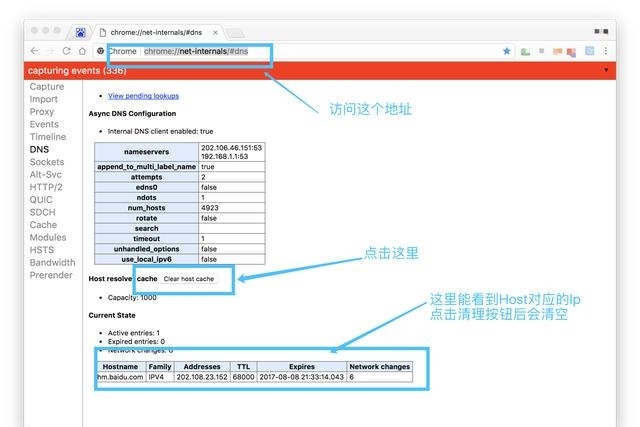The image size is (640, 427).
Task: Reload the net-internals page
Action: (x=67, y=51)
